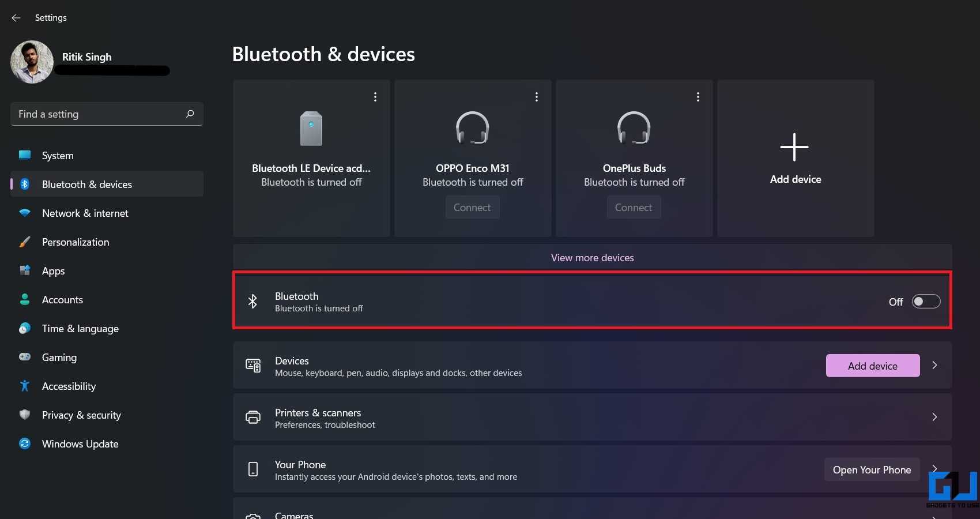Click the System monitor icon

[25, 155]
